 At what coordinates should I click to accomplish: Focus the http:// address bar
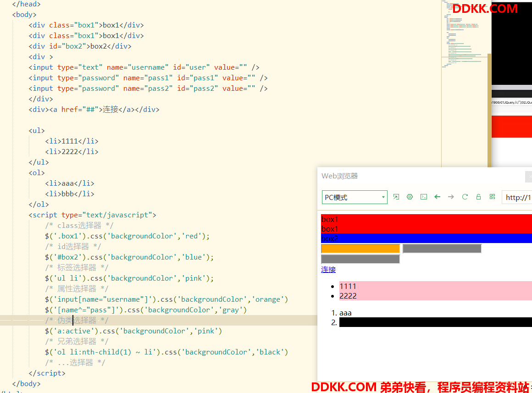coord(517,197)
